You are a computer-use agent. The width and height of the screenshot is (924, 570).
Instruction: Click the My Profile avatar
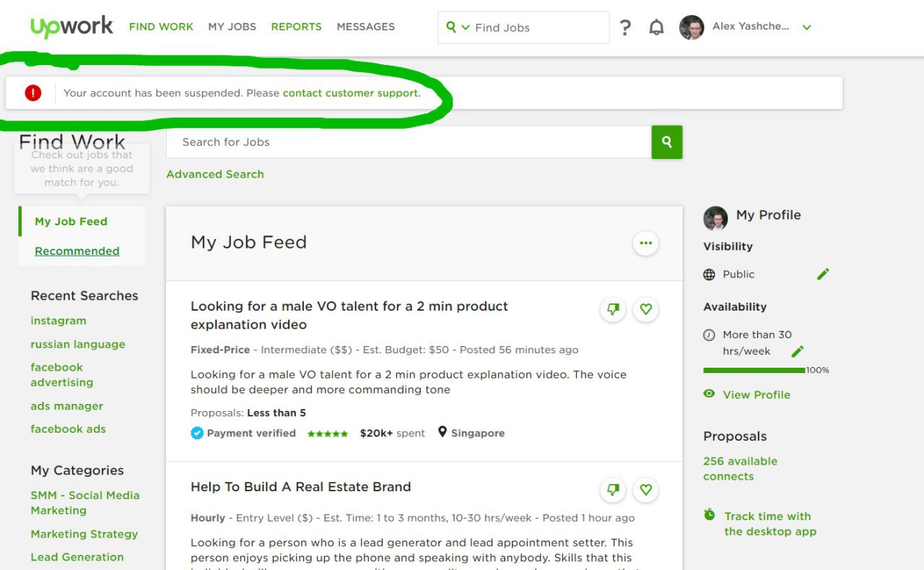click(x=715, y=217)
